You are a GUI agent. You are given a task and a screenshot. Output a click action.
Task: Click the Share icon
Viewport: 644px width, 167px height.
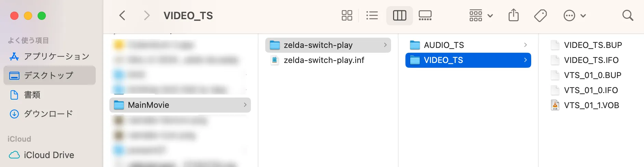pos(513,15)
